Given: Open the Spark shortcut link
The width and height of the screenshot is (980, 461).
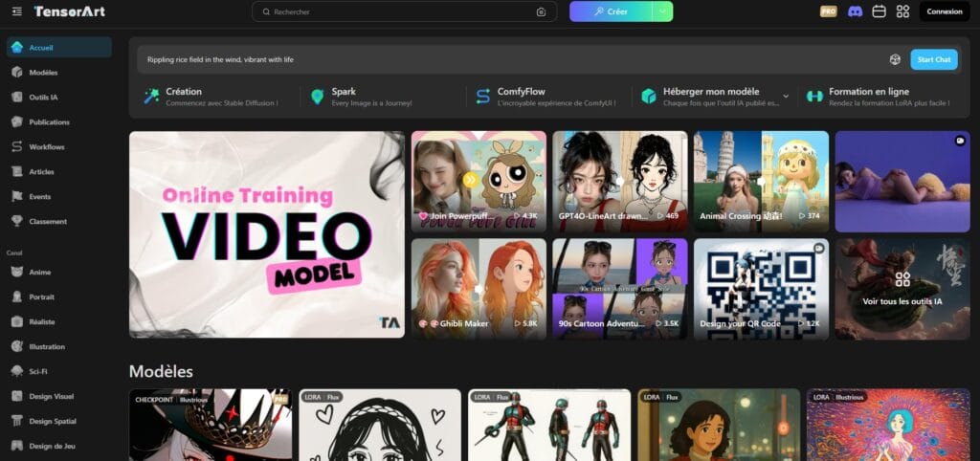Looking at the screenshot, I should click(372, 97).
